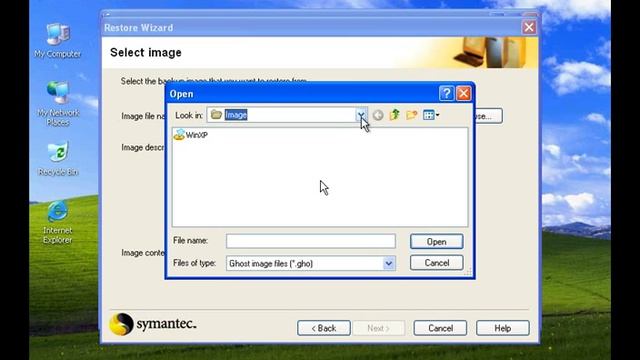Screen dimensions: 640x360
Task: Click Help in Restore Wizard
Action: [502, 328]
